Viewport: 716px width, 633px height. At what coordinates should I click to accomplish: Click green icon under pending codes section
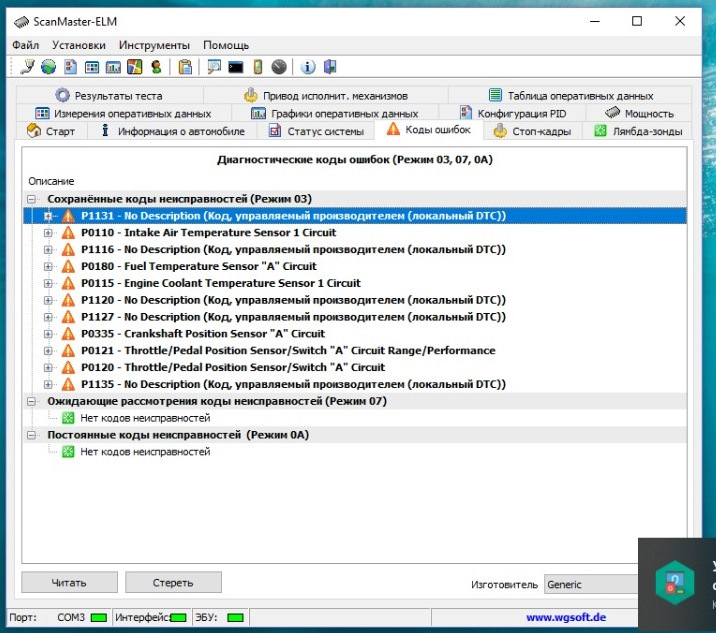pyautogui.click(x=68, y=418)
